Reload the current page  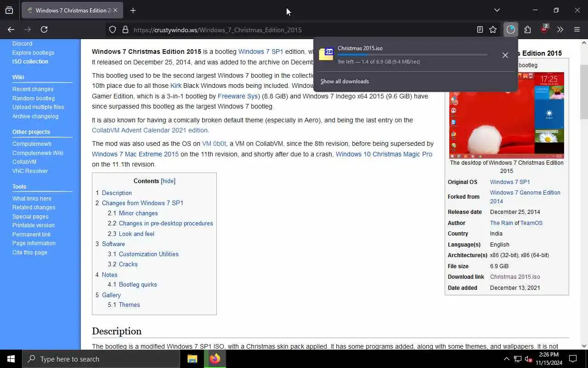coord(44,29)
